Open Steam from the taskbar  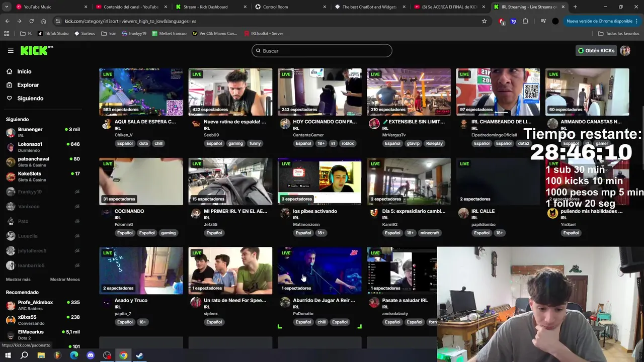[x=140, y=355]
